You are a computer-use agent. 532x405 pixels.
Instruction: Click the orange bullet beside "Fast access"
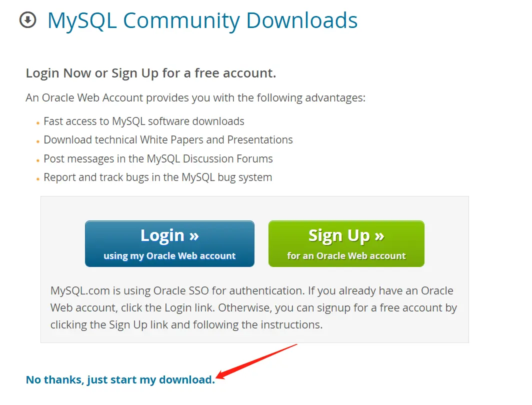[38, 123]
